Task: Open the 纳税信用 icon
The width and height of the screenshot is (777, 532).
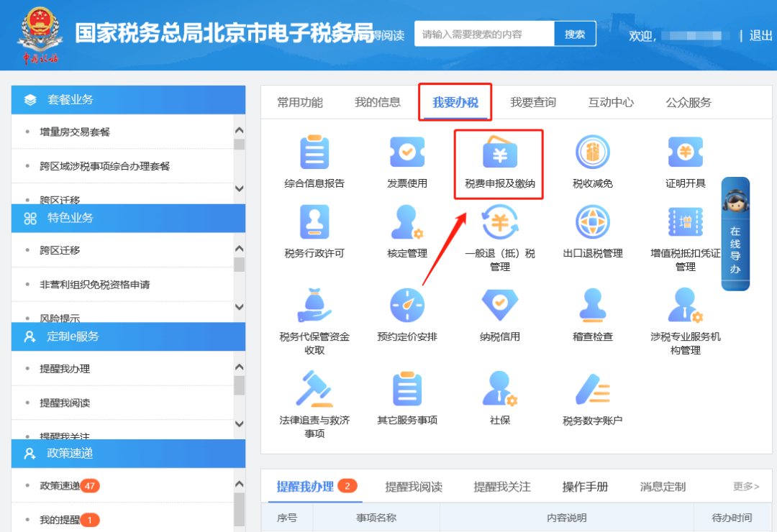Action: [499, 305]
